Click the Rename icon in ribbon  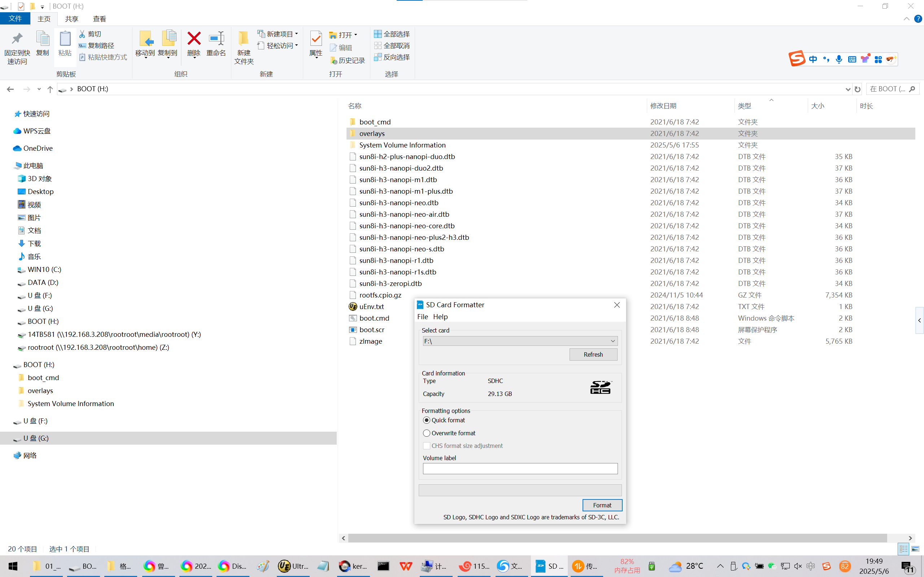[x=216, y=39]
